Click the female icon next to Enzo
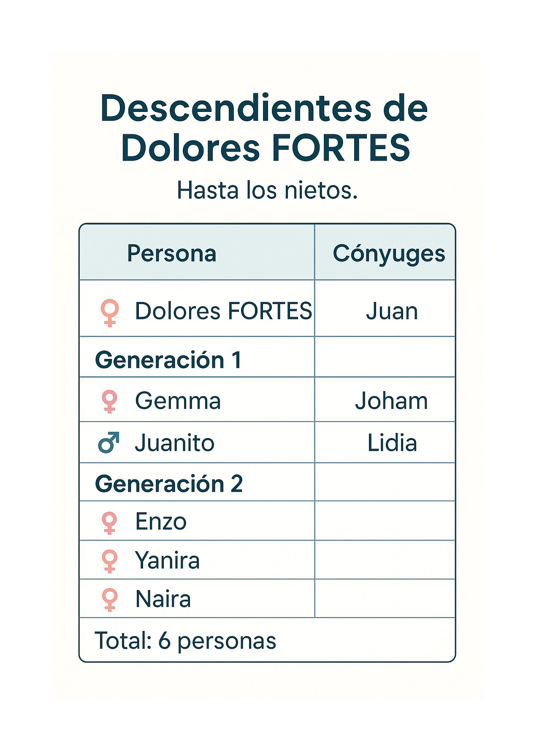This screenshot has height=756, width=534. point(109,522)
